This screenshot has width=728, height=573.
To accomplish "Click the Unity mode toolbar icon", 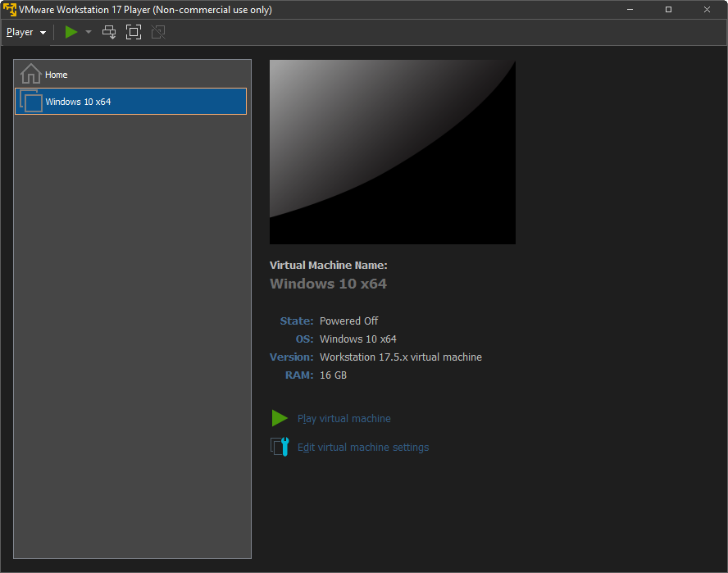I will [158, 32].
